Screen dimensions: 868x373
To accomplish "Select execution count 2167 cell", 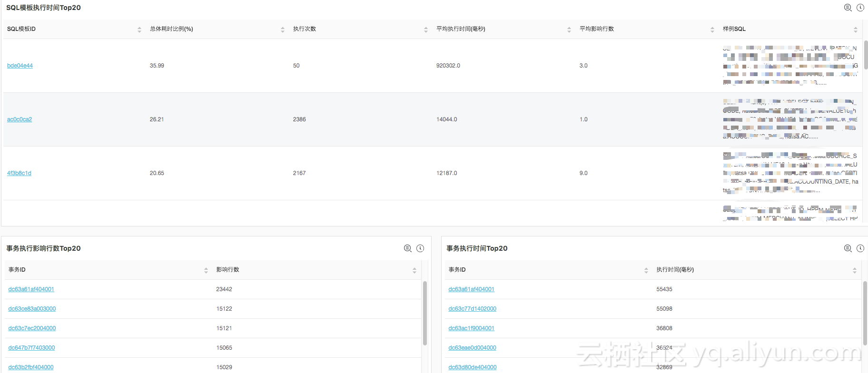I will coord(299,173).
